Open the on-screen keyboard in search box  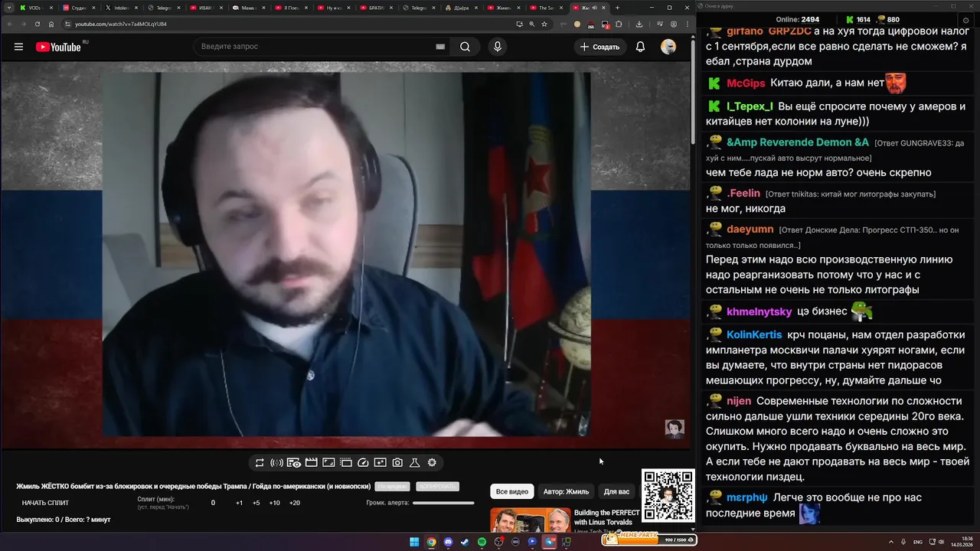pyautogui.click(x=440, y=47)
